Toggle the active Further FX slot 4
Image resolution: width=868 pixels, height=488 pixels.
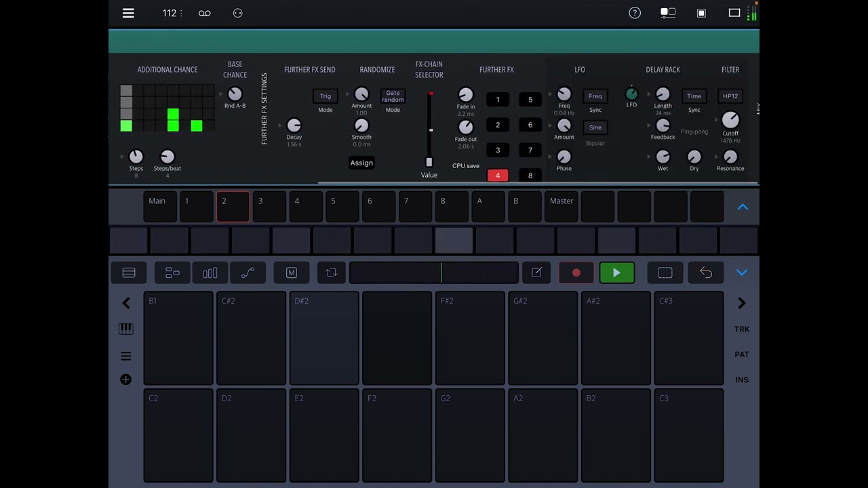tap(498, 176)
